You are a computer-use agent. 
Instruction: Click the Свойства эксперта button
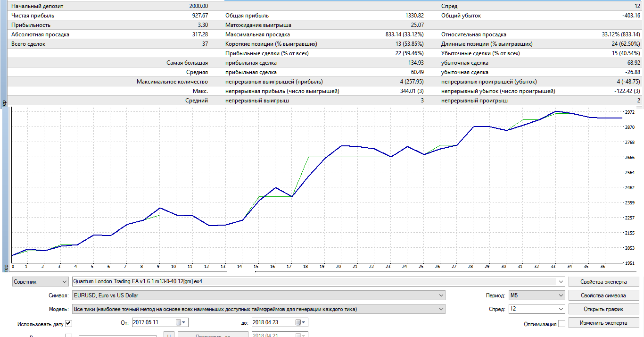[603, 282]
